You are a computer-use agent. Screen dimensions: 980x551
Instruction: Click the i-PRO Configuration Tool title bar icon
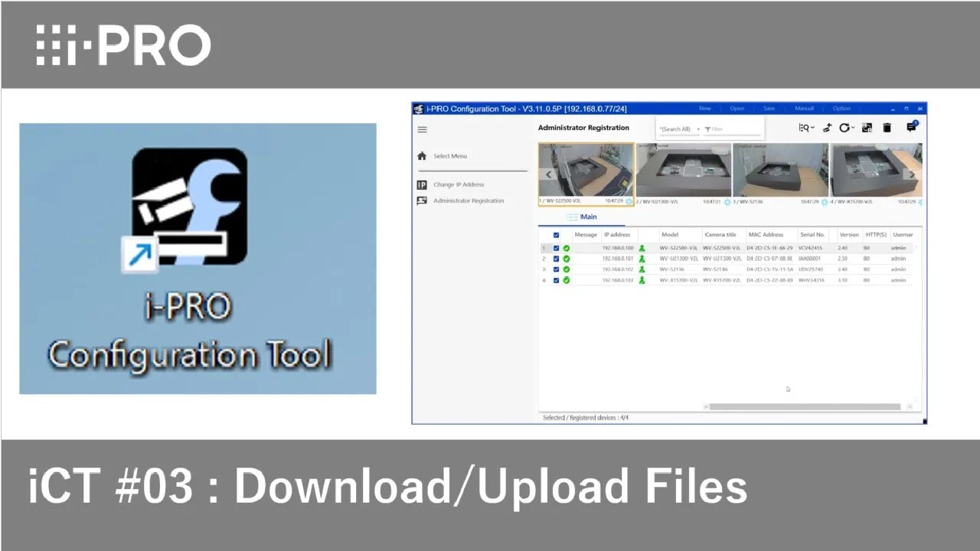[x=419, y=109]
